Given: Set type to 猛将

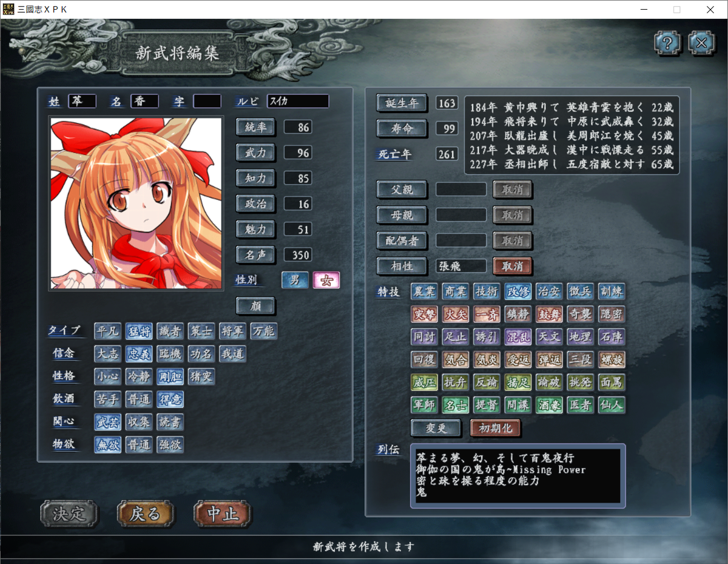Looking at the screenshot, I should [x=139, y=331].
